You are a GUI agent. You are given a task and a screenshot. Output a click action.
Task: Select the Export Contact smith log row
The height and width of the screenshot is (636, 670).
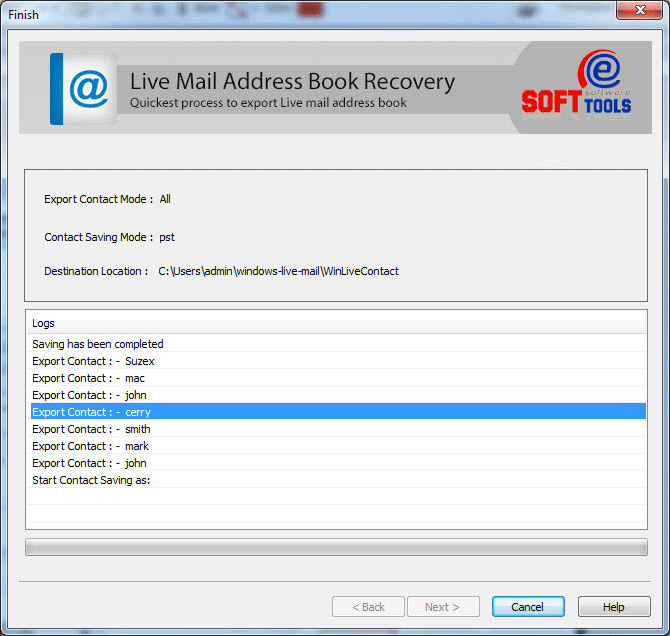(x=91, y=429)
